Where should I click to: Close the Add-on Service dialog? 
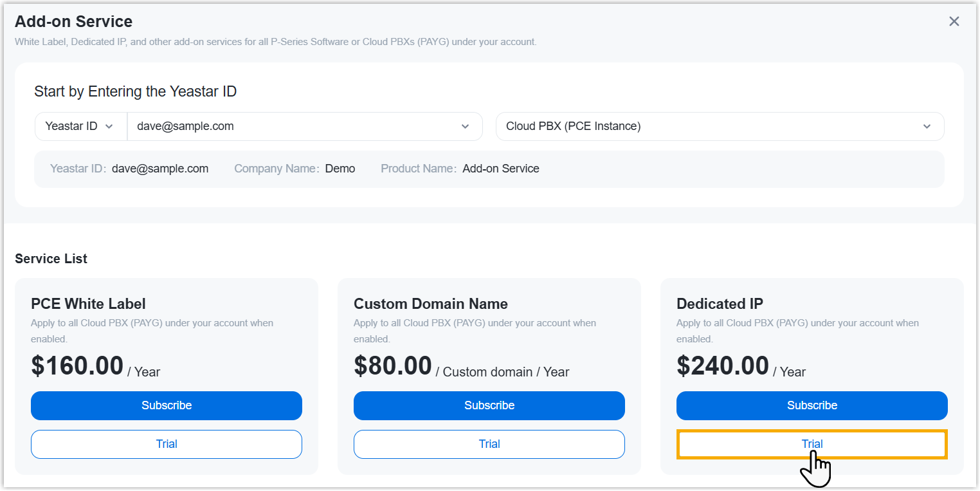(954, 21)
